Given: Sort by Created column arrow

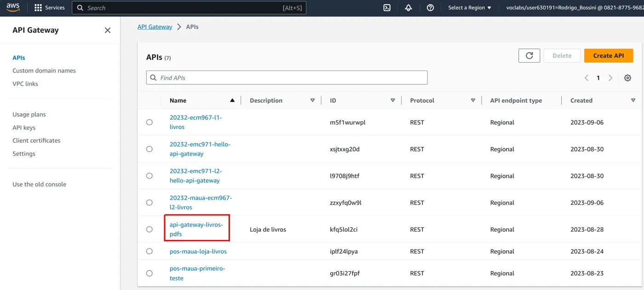Looking at the screenshot, I should (x=633, y=100).
